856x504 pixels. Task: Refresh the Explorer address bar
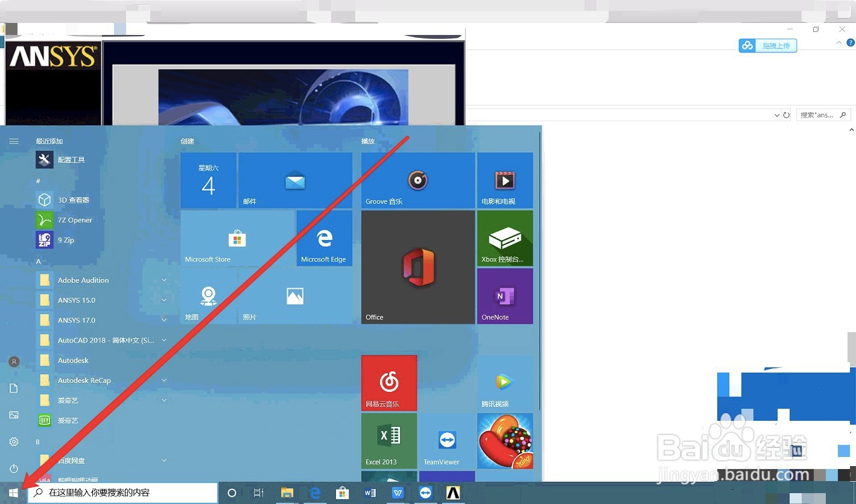click(786, 115)
